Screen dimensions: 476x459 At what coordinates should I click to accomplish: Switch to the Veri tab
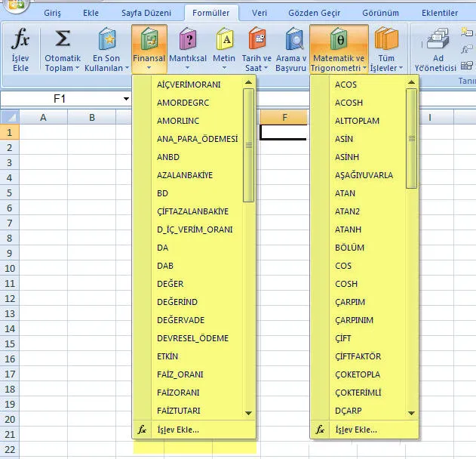[x=259, y=13]
